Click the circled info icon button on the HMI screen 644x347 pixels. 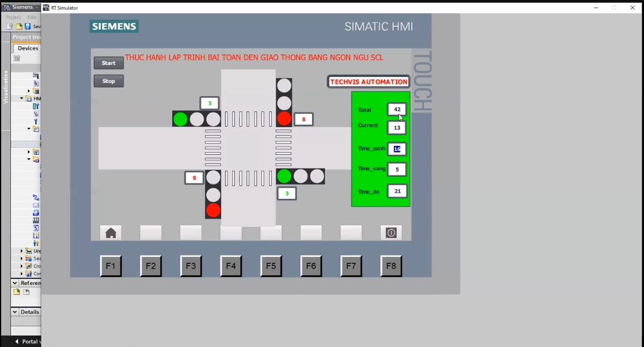coord(391,233)
